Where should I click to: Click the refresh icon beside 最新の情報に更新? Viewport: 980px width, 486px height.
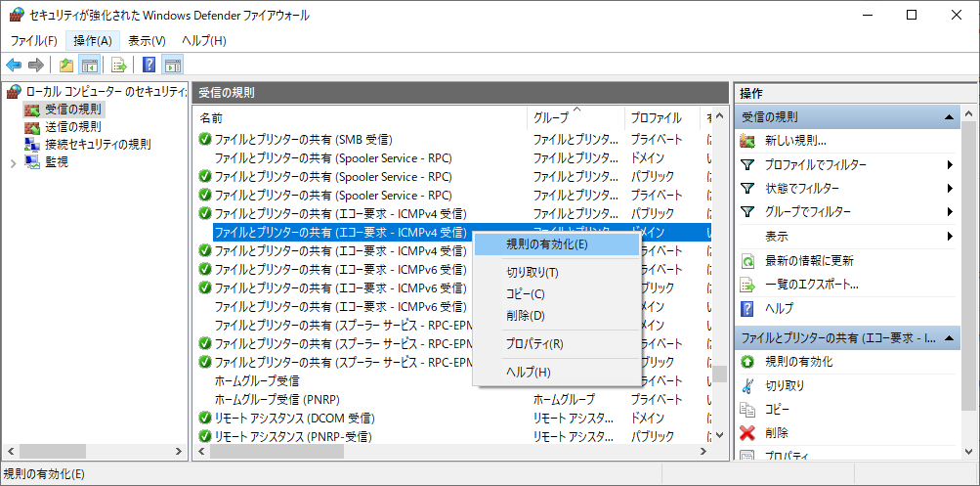pyautogui.click(x=746, y=260)
